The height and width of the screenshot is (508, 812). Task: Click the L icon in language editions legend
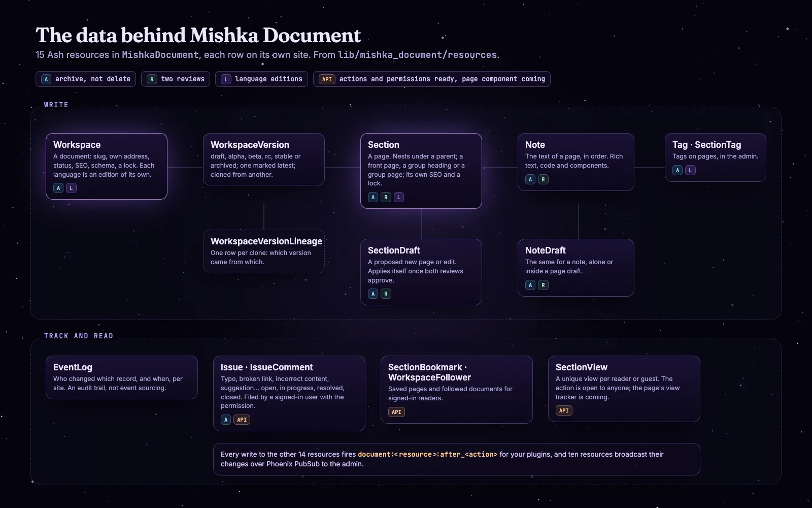click(x=226, y=79)
